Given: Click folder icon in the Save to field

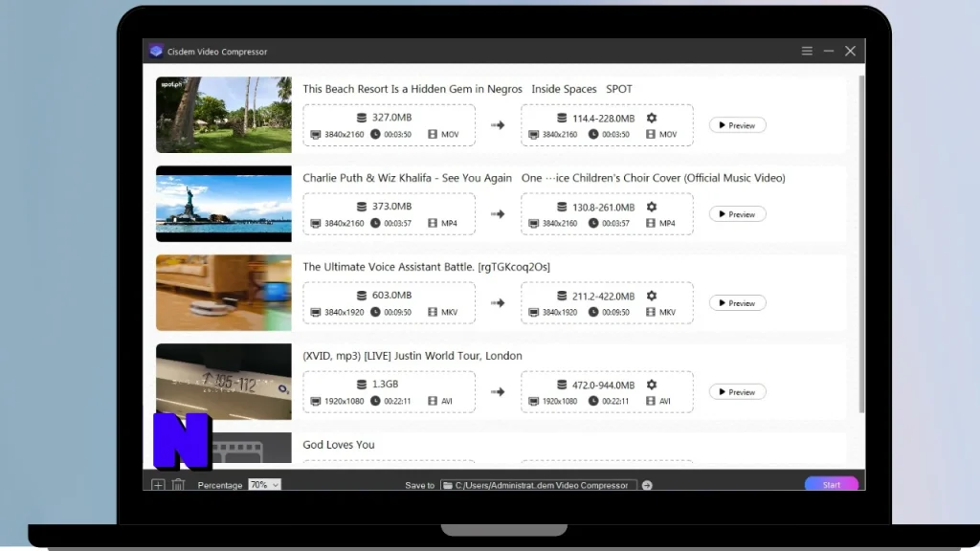Looking at the screenshot, I should [448, 485].
